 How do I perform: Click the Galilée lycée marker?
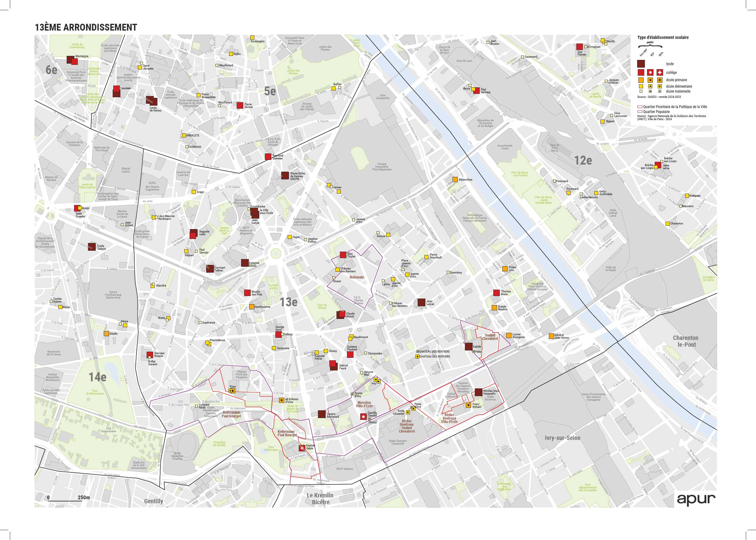pos(468,346)
